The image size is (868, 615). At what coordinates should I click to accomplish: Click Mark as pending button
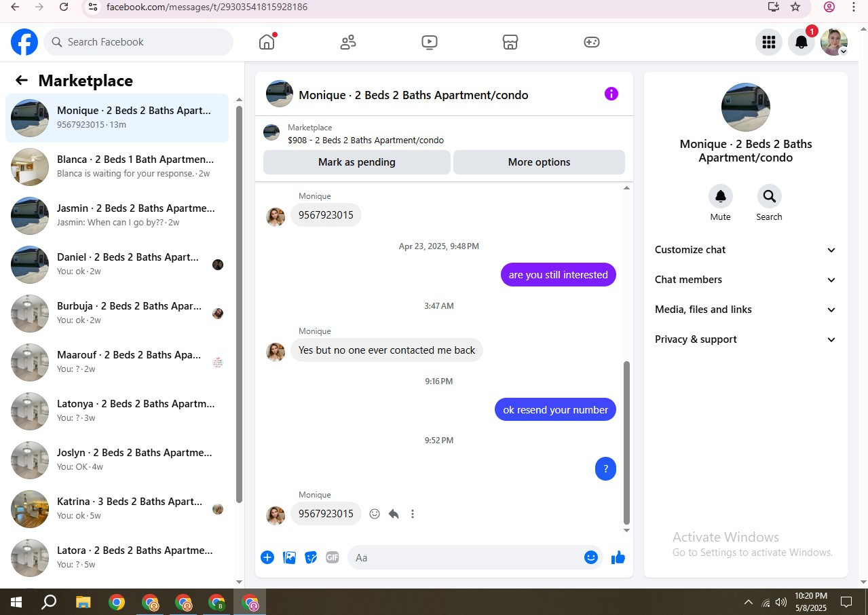[x=357, y=162]
